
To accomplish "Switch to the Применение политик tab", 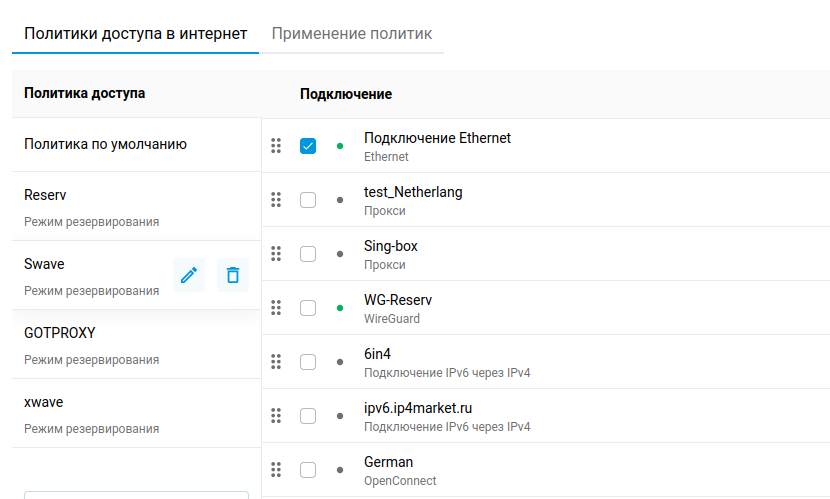I will tap(351, 34).
